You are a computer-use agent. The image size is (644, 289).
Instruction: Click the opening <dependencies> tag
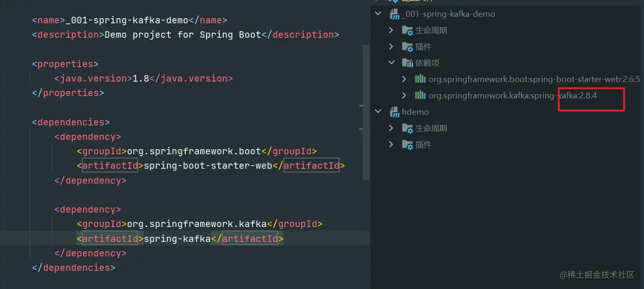click(x=71, y=122)
